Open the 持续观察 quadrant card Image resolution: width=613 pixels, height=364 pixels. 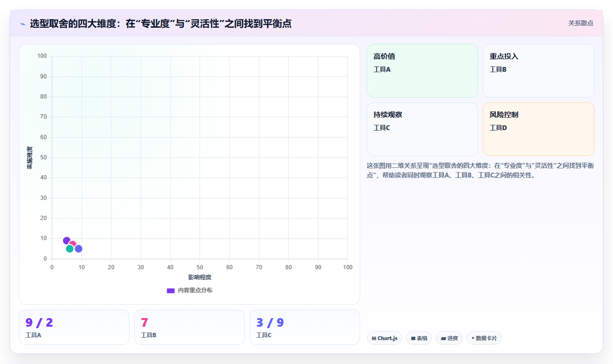click(422, 129)
